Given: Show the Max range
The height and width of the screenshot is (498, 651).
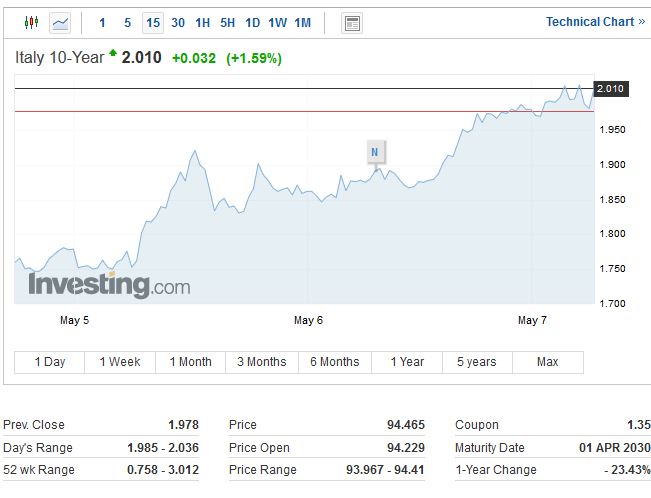Looking at the screenshot, I should click(548, 362).
